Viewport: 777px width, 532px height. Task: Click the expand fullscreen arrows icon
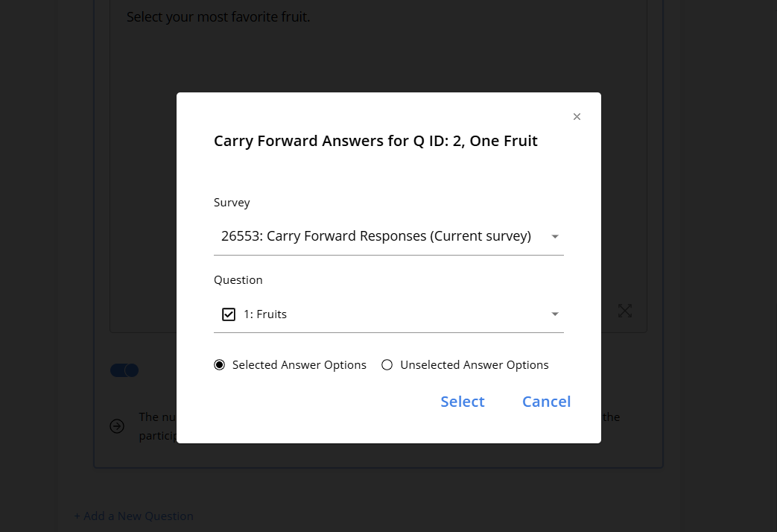pos(625,311)
